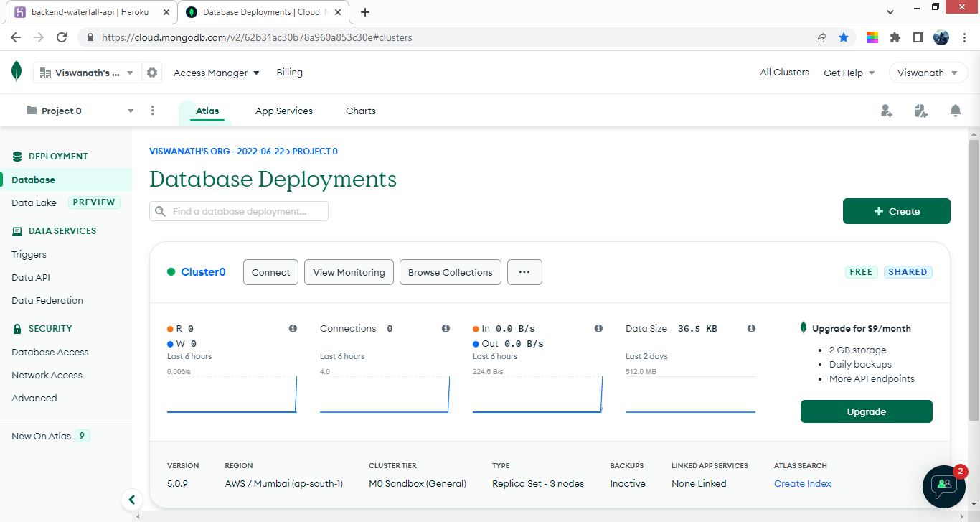Click the invite user icon
This screenshot has width=980, height=522.
pyautogui.click(x=887, y=111)
